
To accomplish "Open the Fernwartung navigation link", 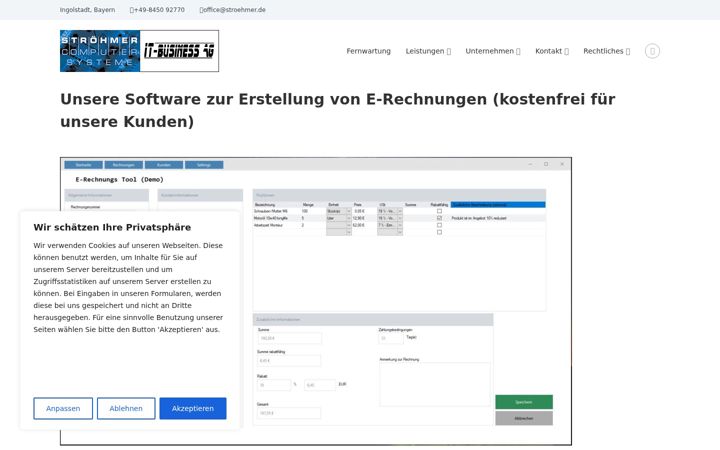I will pyautogui.click(x=368, y=51).
